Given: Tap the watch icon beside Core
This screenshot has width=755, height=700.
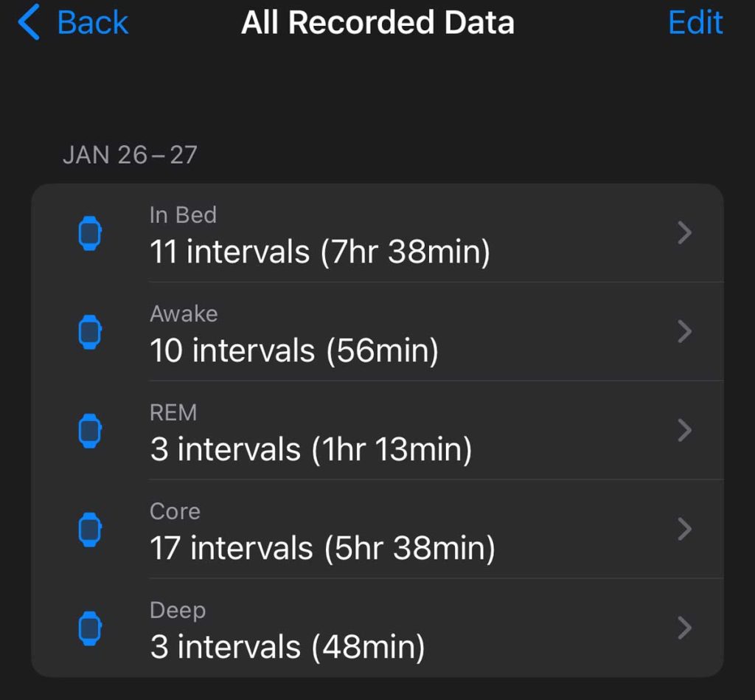Looking at the screenshot, I should (90, 530).
